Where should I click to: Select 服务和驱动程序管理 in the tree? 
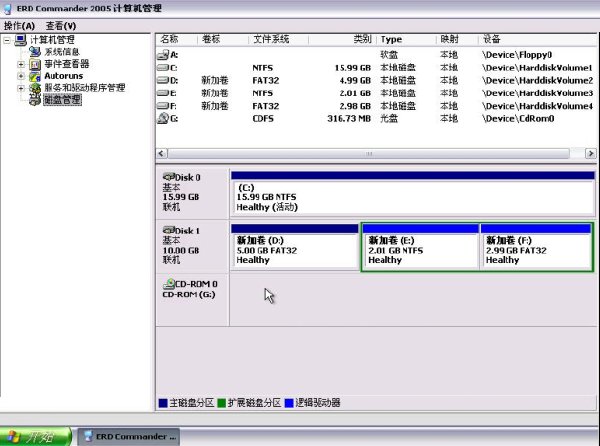pos(85,88)
